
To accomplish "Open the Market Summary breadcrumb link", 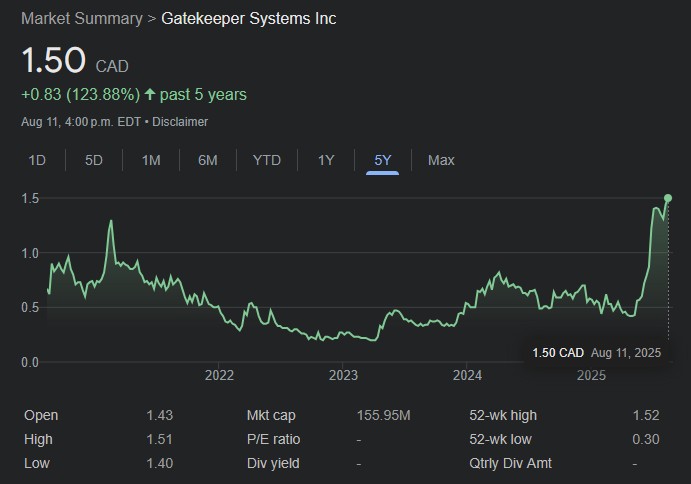I will 82,19.
